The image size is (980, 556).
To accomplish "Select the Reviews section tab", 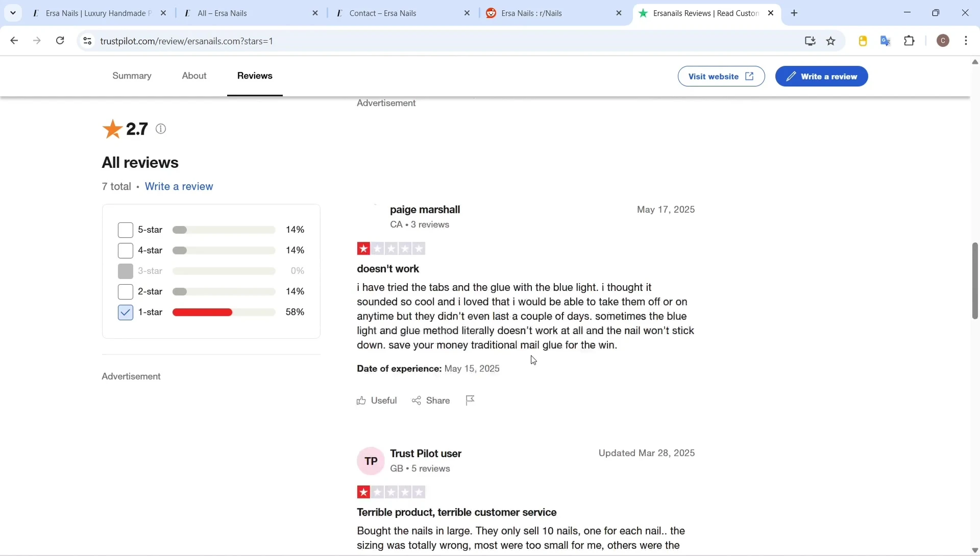I will (255, 76).
